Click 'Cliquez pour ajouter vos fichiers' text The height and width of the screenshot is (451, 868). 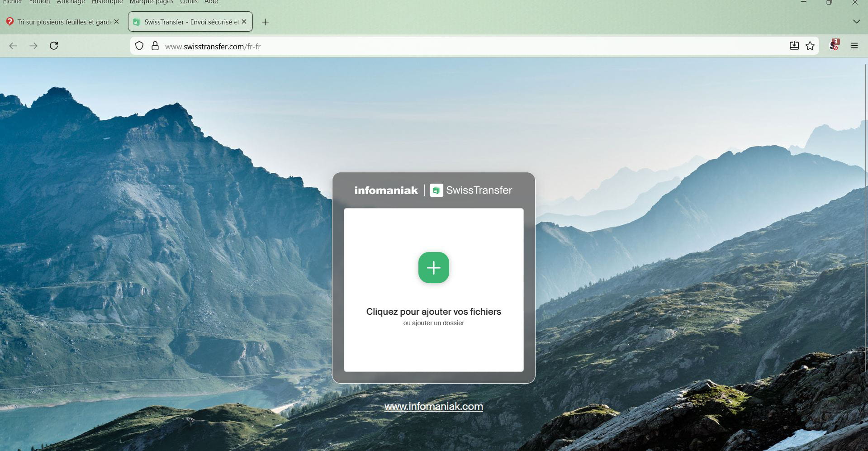pos(433,312)
